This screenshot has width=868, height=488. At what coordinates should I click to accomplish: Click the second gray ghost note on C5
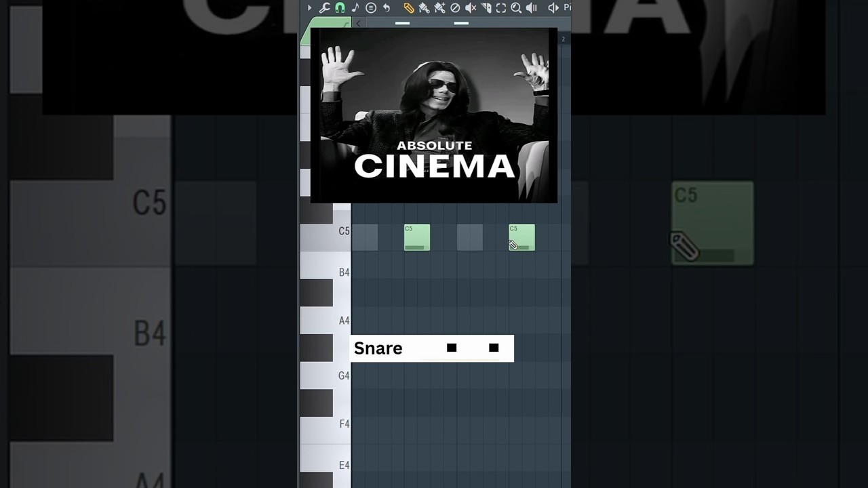coord(470,237)
